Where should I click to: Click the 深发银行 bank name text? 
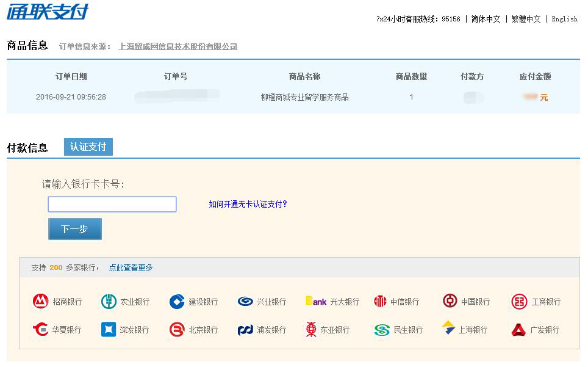[x=134, y=330]
